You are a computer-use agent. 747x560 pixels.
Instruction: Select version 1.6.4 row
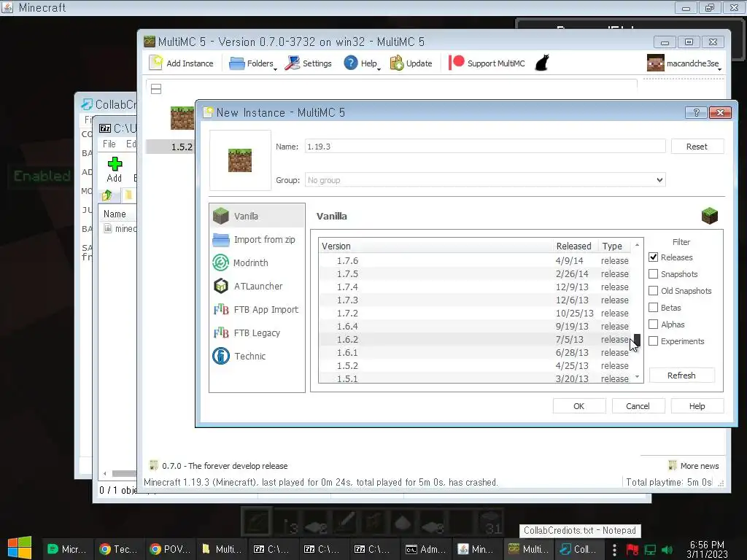475,326
